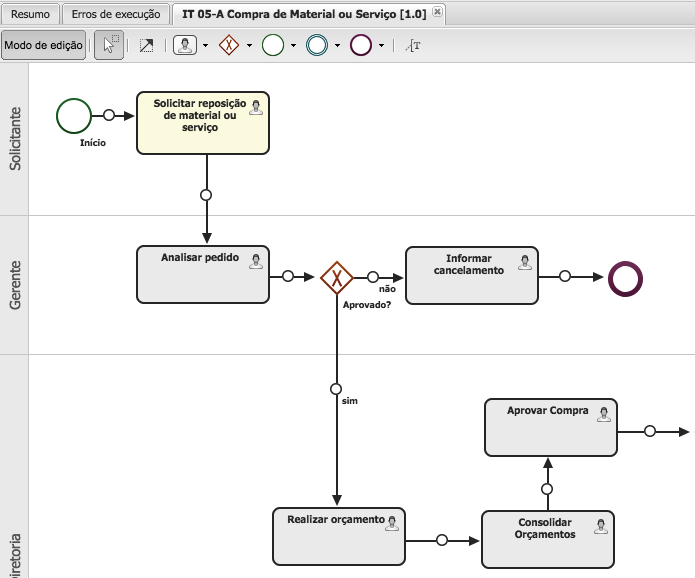This screenshot has height=578, width=695.
Task: Open the end event type dropdown arrow
Action: tap(381, 47)
